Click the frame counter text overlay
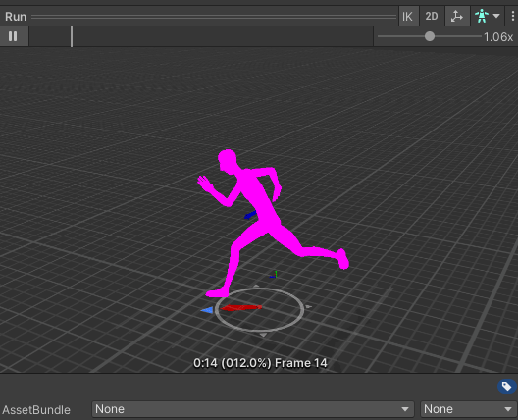The height and width of the screenshot is (420, 518). click(260, 363)
